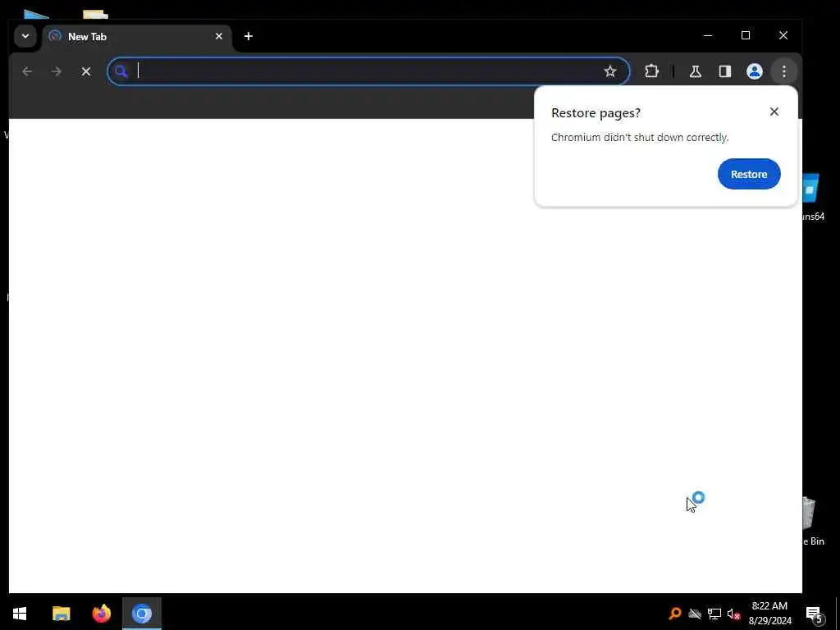Open File Explorer from the taskbar
The image size is (840, 630).
(x=61, y=614)
